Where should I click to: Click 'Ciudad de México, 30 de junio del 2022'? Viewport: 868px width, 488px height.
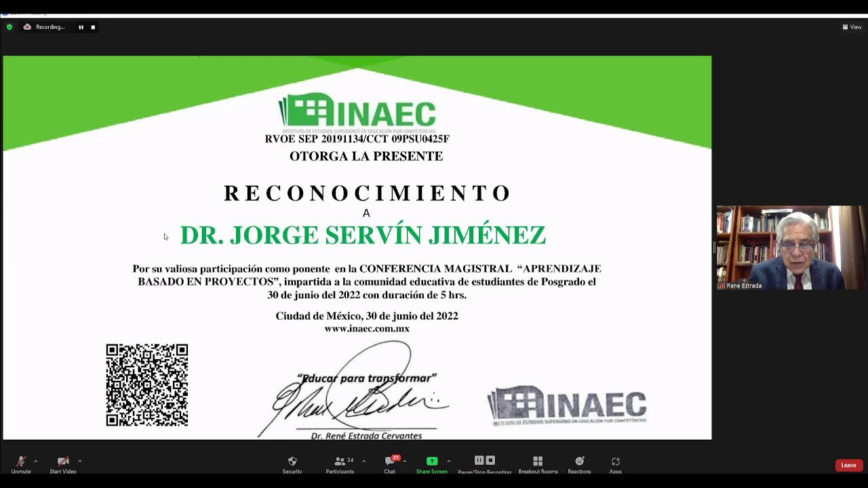click(x=367, y=316)
